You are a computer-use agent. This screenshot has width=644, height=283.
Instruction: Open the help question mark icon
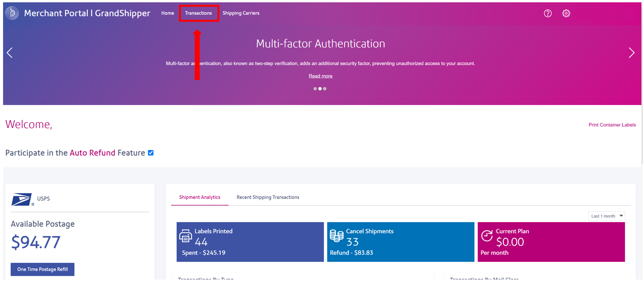tap(547, 13)
